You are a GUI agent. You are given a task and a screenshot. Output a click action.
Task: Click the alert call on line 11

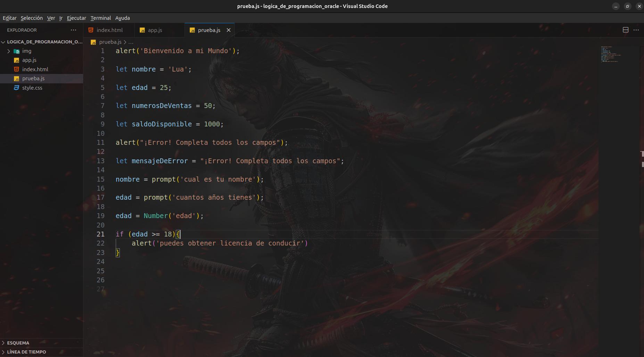click(125, 142)
